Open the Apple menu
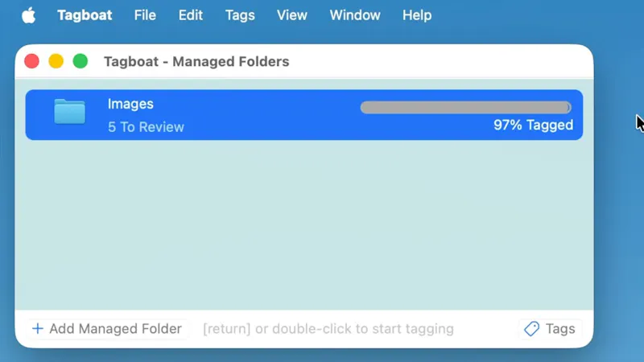Screen dimensions: 644x362 pos(28,15)
